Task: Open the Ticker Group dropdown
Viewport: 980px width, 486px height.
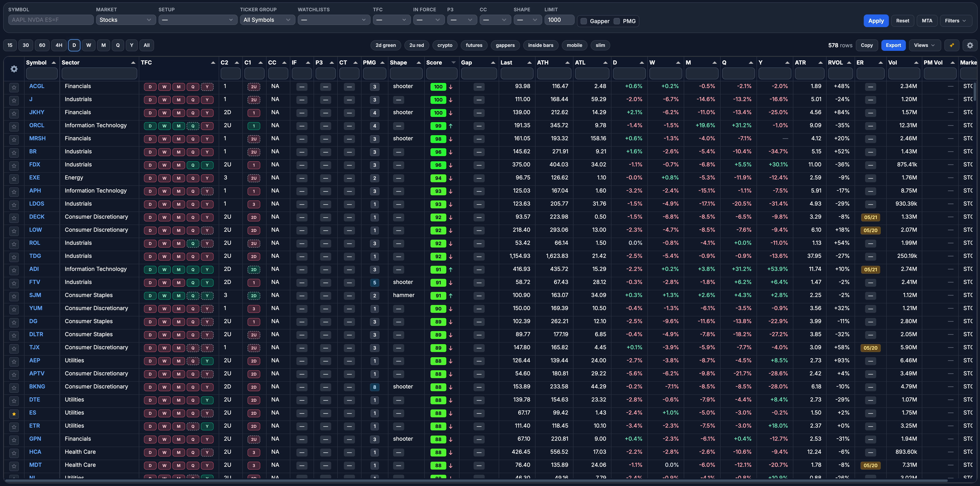Action: click(267, 20)
